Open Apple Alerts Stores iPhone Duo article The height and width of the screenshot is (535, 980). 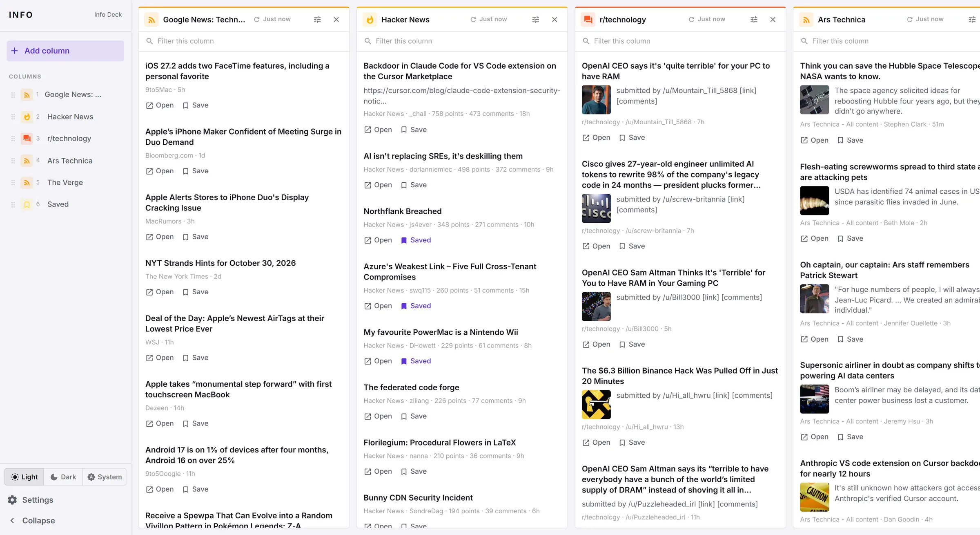coord(160,237)
